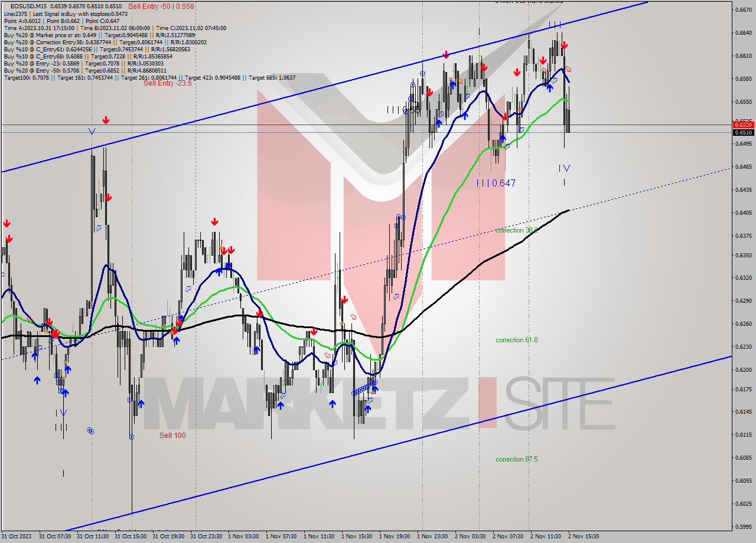The image size is (756, 543).
Task: Click the '31 Oct 11:30' time axis label
Action: 93,537
